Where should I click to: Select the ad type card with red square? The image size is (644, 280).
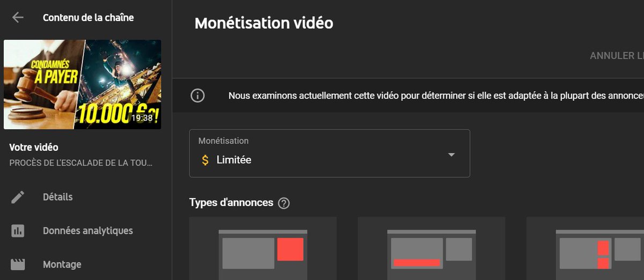tap(263, 248)
